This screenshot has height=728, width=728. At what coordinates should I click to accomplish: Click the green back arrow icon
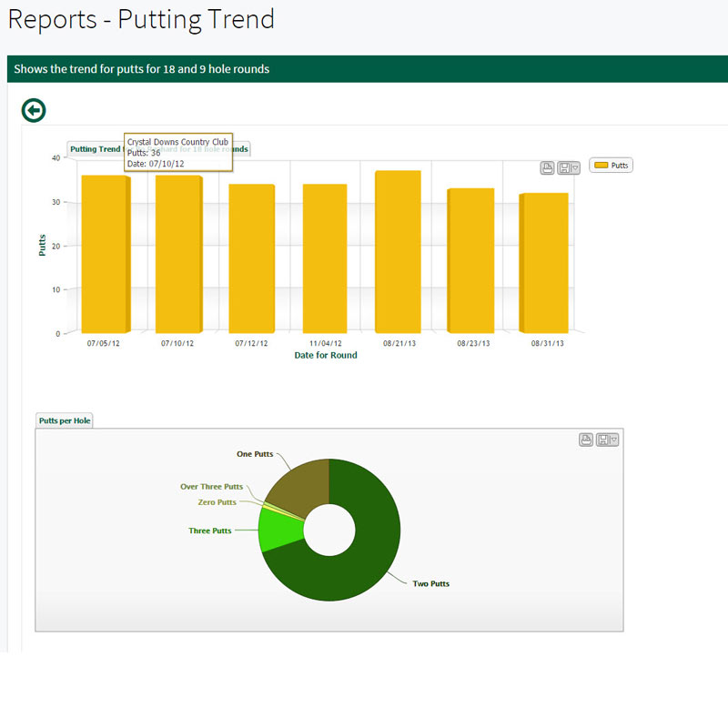tap(34, 111)
